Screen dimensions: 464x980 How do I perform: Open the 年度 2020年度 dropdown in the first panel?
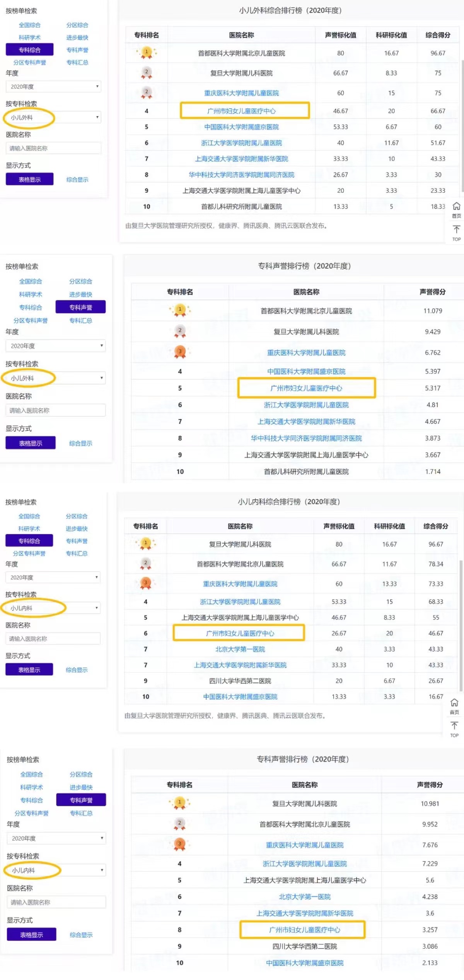(x=53, y=86)
